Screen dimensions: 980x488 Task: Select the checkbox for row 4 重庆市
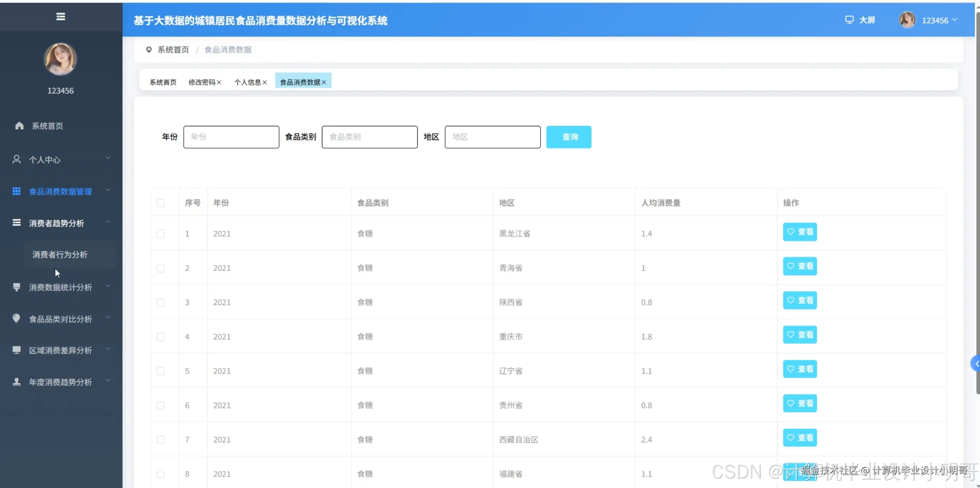click(x=161, y=337)
